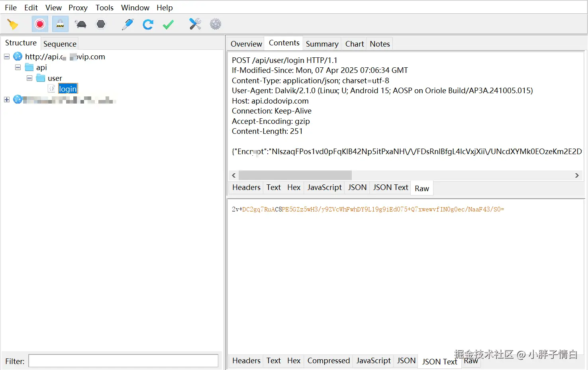Screen dimensions: 588x370
Task: Click the Content-Length: 251 header line
Action: point(267,131)
